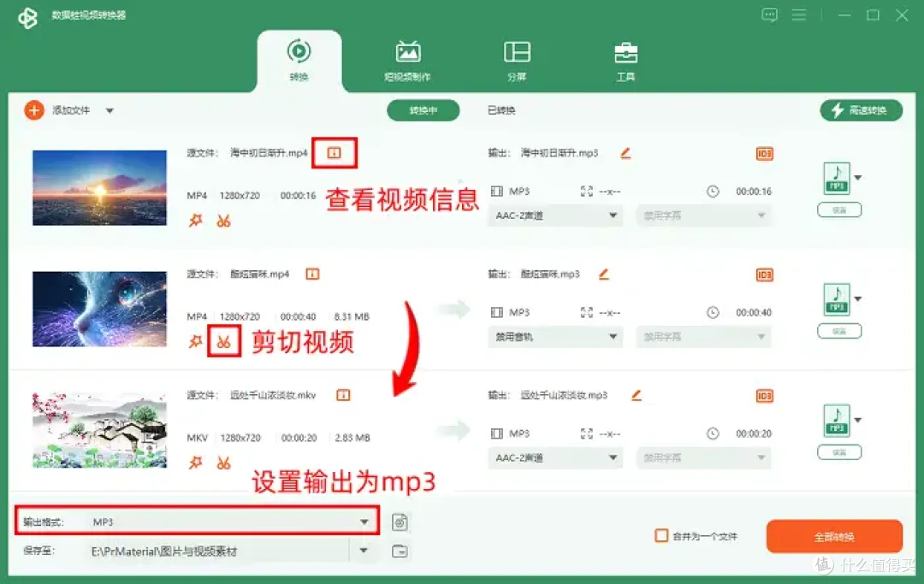
Task: Select the 已转换 converted tab
Action: point(501,110)
